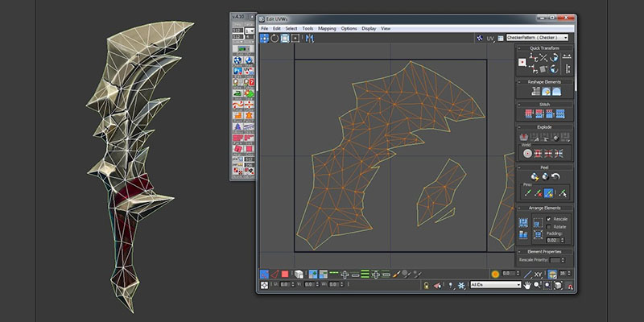The width and height of the screenshot is (644, 322).
Task: Toggle the UV plane selector button
Action: click(x=491, y=38)
